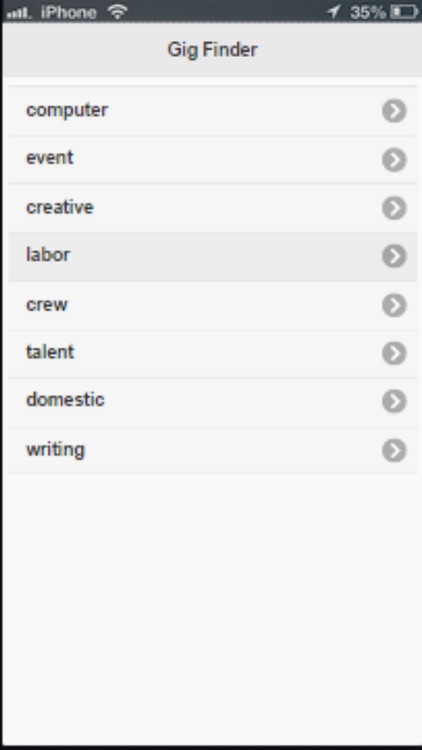The width and height of the screenshot is (422, 750).
Task: Select the creative category row
Action: [x=212, y=208]
